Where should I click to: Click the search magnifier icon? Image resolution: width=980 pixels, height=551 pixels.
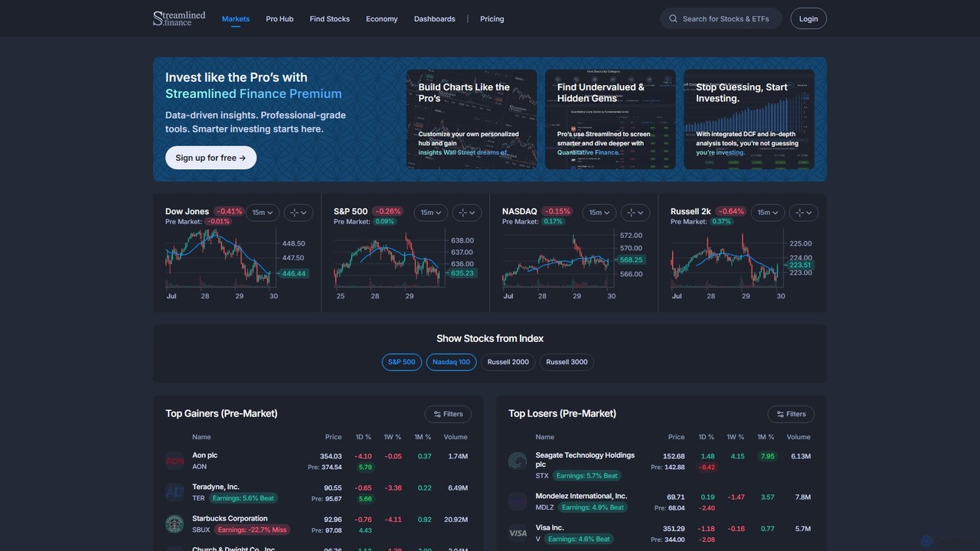point(673,19)
